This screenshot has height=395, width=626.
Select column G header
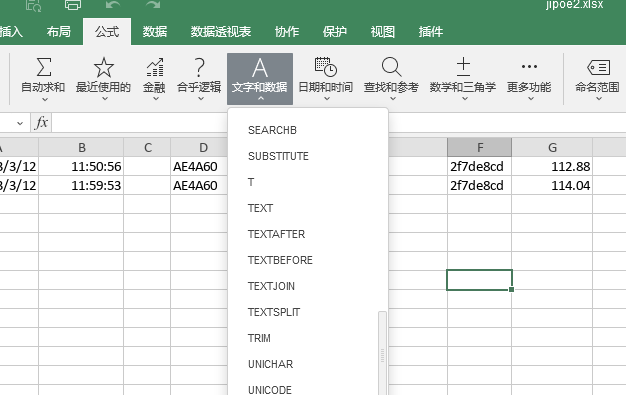tap(552, 147)
